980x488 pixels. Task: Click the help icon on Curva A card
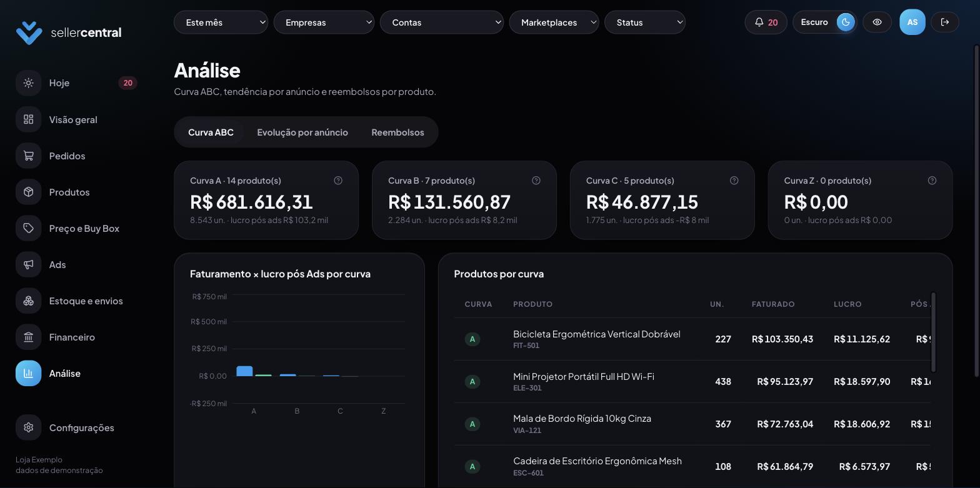pos(338,181)
